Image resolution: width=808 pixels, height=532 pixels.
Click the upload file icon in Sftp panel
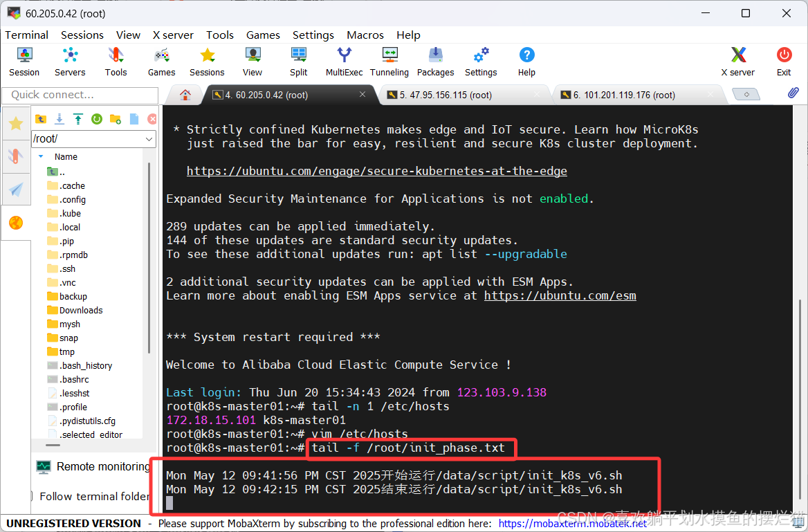point(77,119)
